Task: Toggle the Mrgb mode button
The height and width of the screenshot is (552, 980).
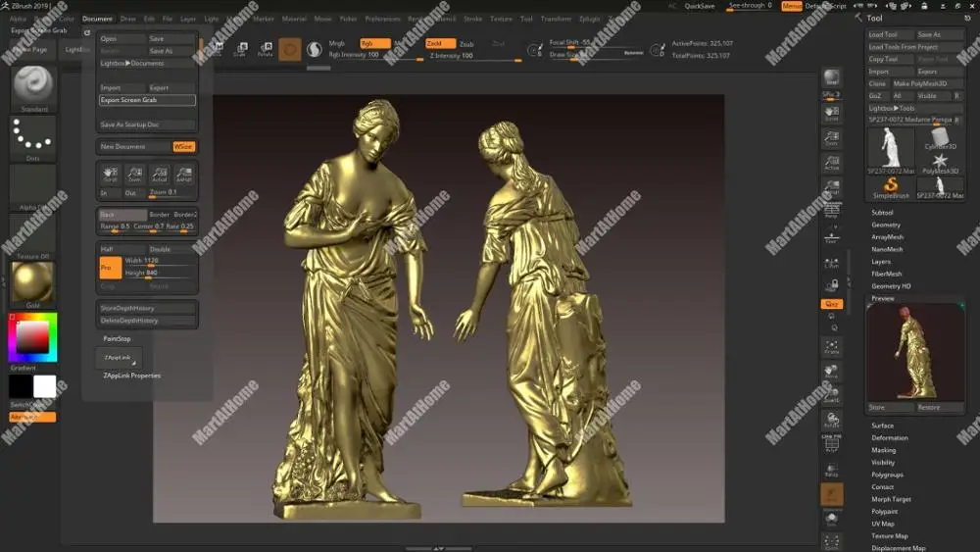Action: coord(337,43)
